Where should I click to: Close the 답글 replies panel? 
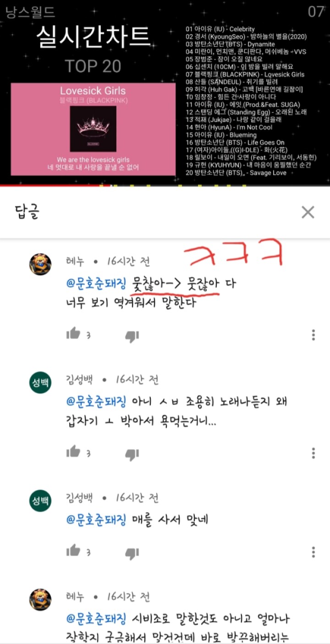click(308, 212)
